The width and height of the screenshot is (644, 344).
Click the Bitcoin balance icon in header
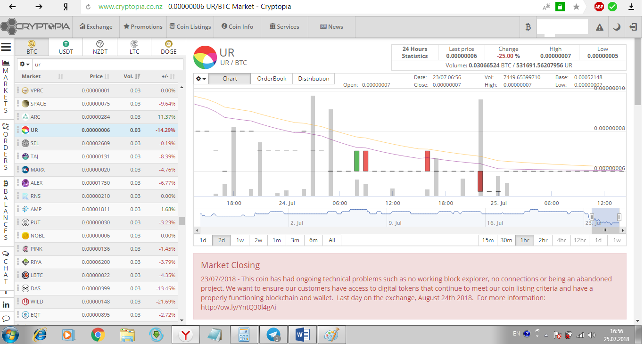(528, 27)
